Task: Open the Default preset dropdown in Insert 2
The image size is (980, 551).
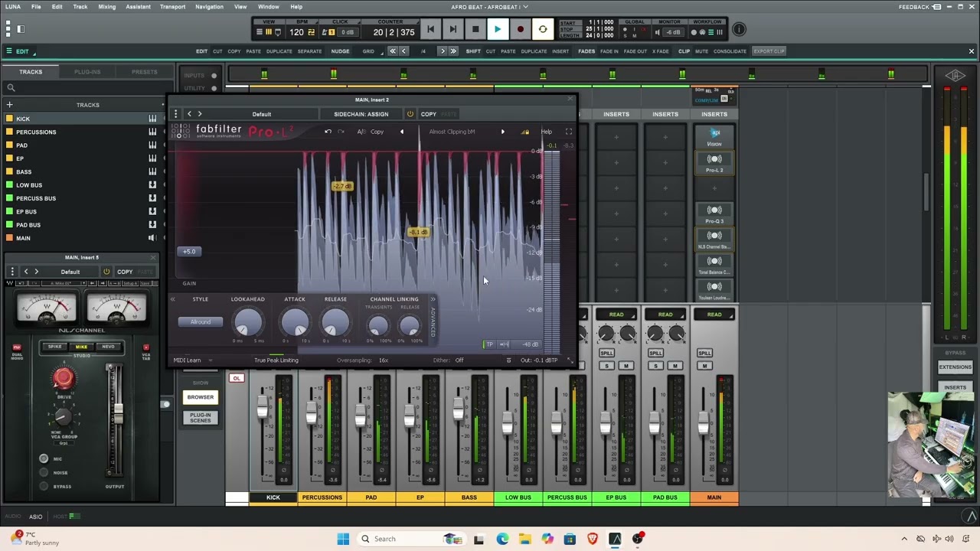Action: click(x=262, y=114)
